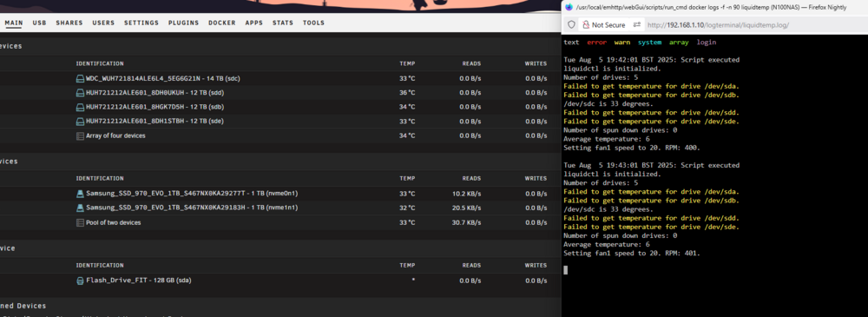Open Flash_Drive_FIT 128 GB (sda) link
868x317 pixels.
(138, 281)
